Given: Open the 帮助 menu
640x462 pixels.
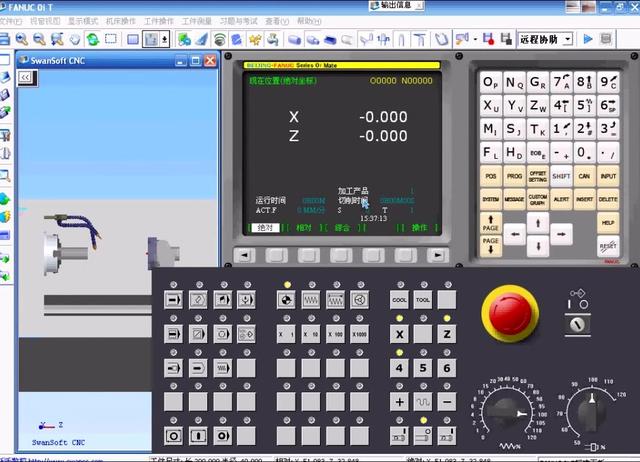Looking at the screenshot, I should click(309, 21).
